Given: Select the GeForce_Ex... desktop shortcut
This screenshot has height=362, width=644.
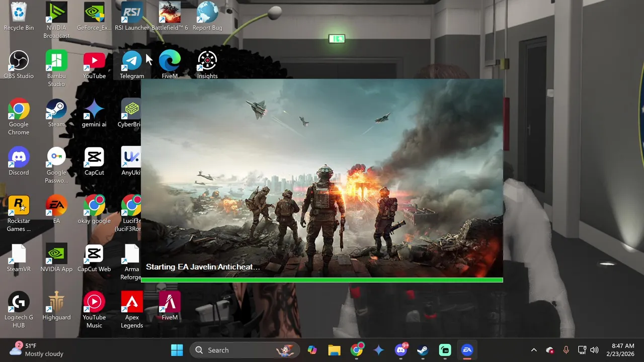Looking at the screenshot, I should (x=94, y=17).
